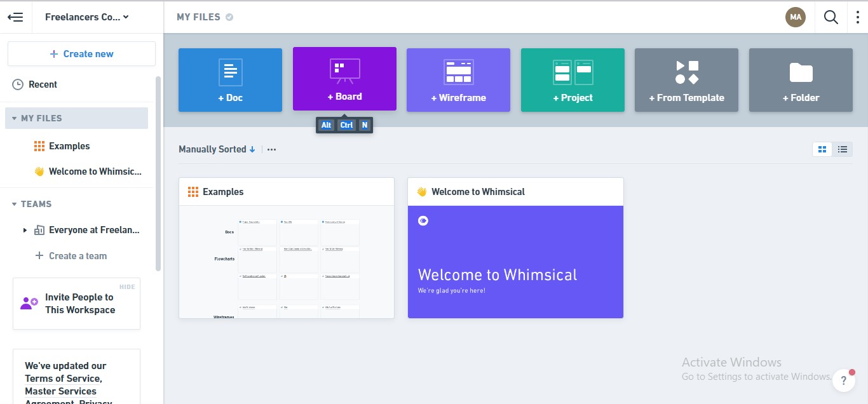Click the MY FILES header title
Image resolution: width=868 pixels, height=404 pixels.
198,17
